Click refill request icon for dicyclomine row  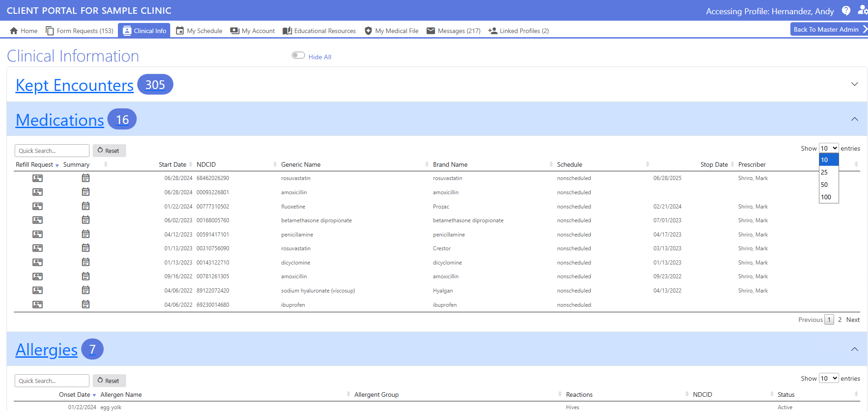pyautogui.click(x=38, y=262)
